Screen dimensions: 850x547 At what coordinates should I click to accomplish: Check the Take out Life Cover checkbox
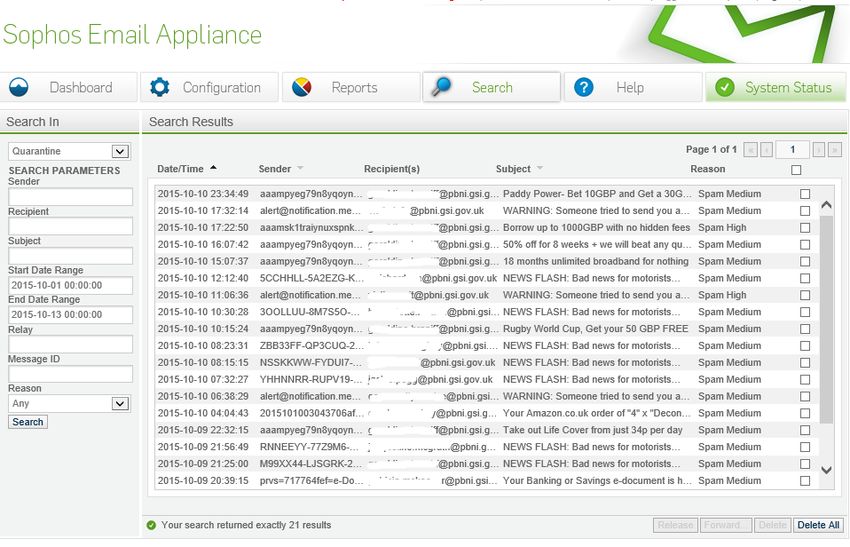tap(805, 430)
